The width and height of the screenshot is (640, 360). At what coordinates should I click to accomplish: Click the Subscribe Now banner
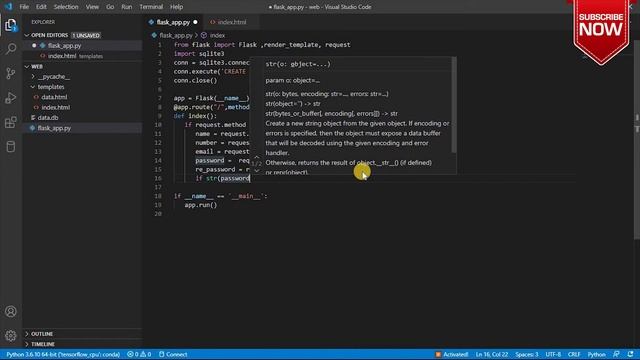(x=601, y=32)
